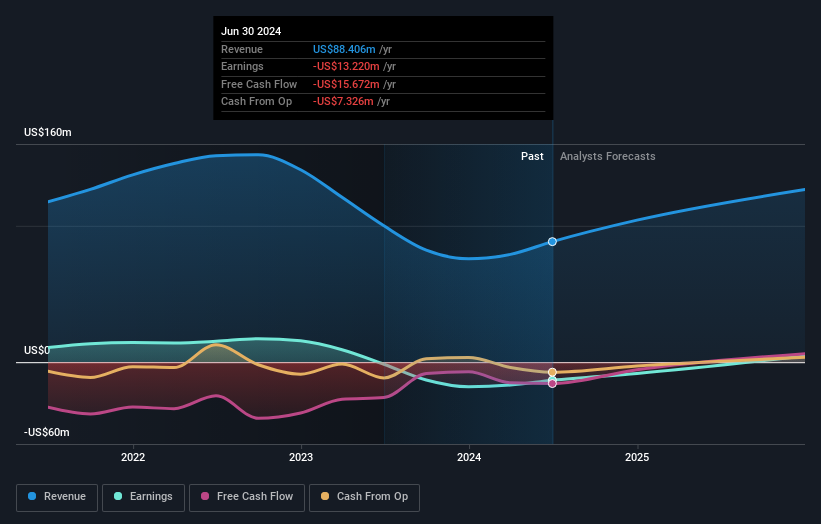Click the 2024 x-axis label
The width and height of the screenshot is (821, 524).
(469, 458)
